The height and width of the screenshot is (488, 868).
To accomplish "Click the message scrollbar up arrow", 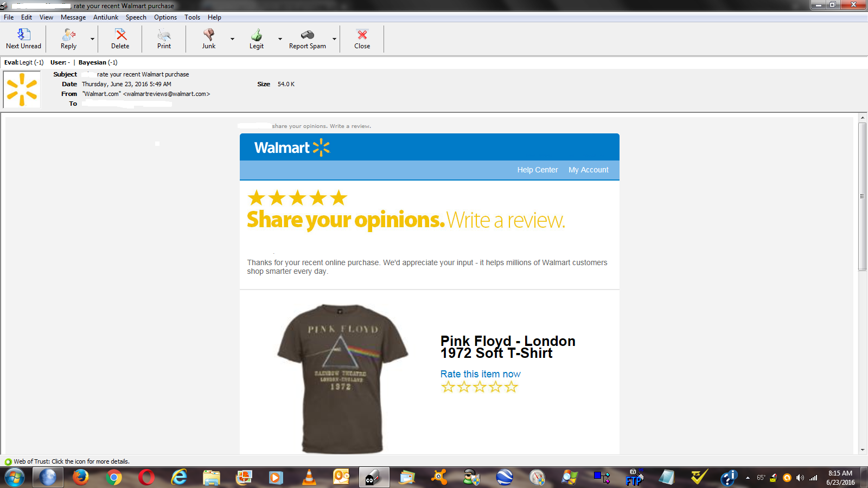I will click(863, 118).
